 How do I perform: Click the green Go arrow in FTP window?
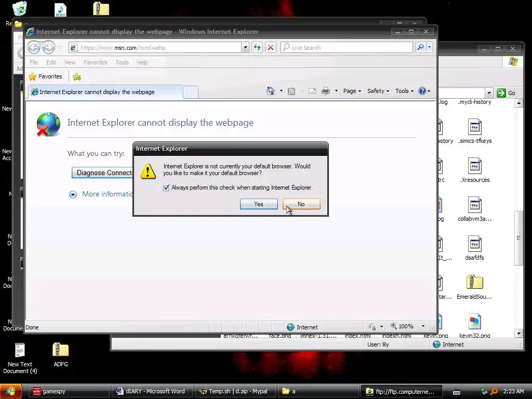coord(501,92)
